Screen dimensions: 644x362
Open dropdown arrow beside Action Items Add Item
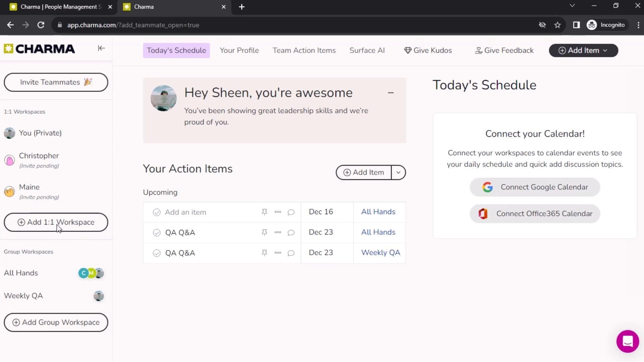point(398,172)
